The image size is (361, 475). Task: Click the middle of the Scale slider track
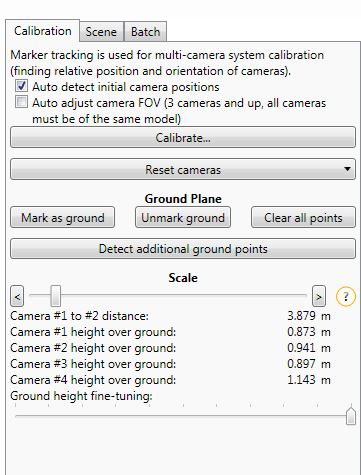168,295
